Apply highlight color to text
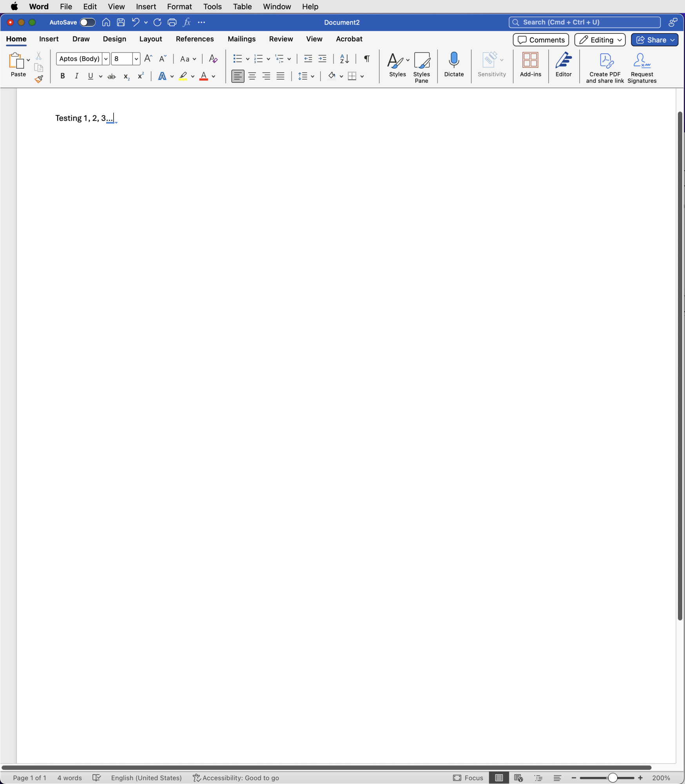685x784 pixels. (183, 76)
